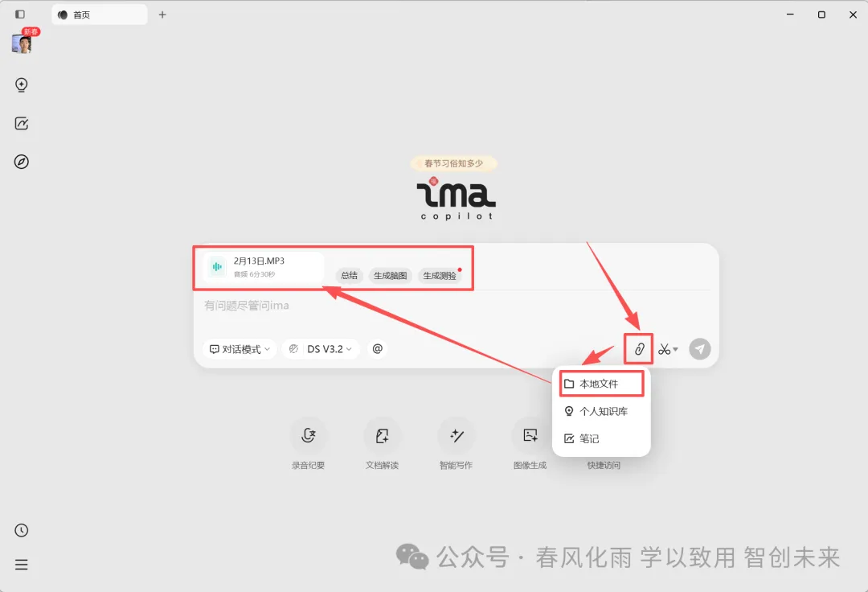The height and width of the screenshot is (592, 868).
Task: Expand the 对话模式 dropdown
Action: (240, 349)
